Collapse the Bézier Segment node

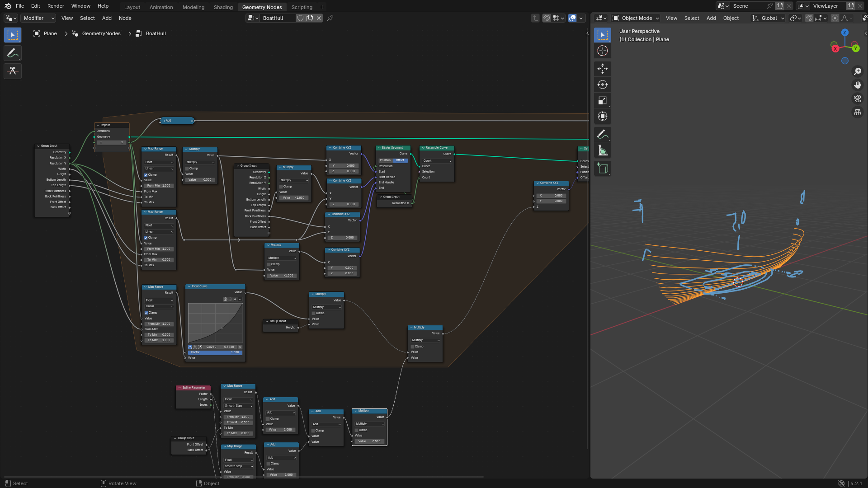(379, 148)
